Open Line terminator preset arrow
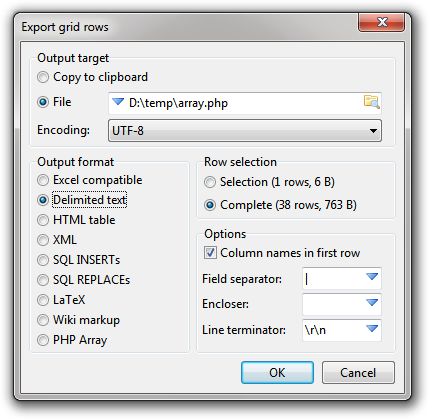Viewport: 429px width, 420px height. coord(372,328)
